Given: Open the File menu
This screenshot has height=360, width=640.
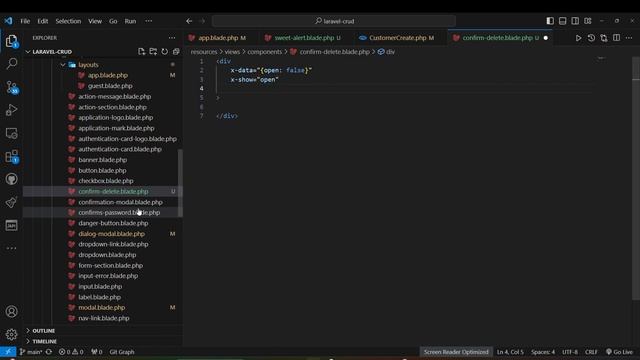Looking at the screenshot, I should [25, 21].
